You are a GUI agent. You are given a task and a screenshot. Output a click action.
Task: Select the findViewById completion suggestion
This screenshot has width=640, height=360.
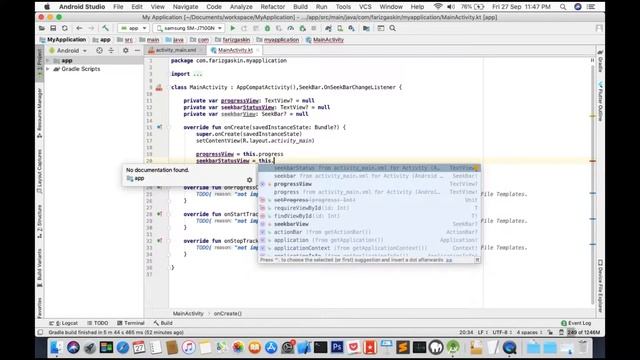tap(369, 216)
